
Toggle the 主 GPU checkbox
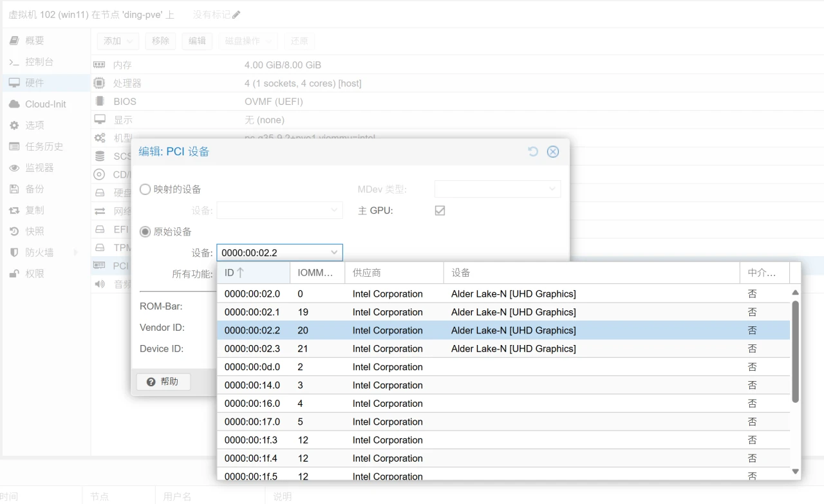440,210
